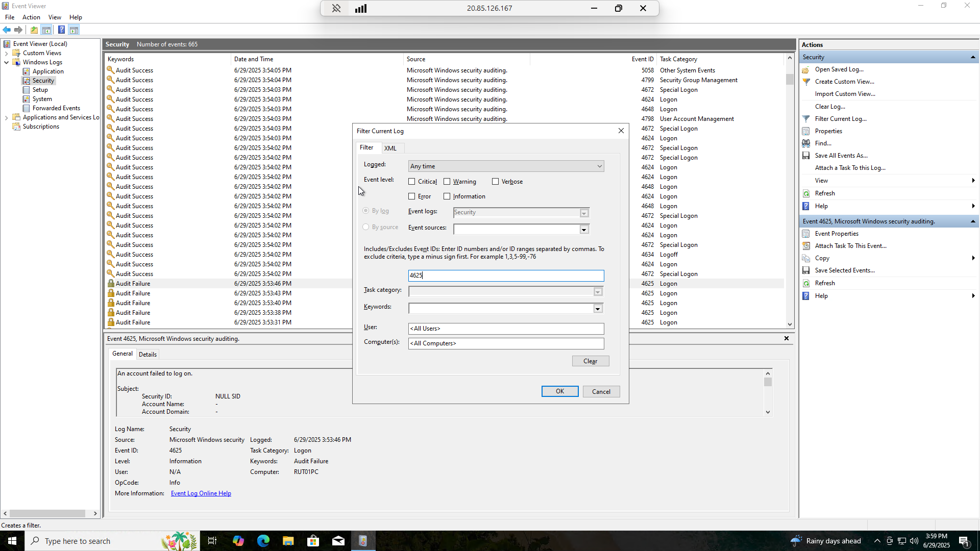Click the blue Help toolbar icon
The width and height of the screenshot is (980, 551).
pos(61,30)
